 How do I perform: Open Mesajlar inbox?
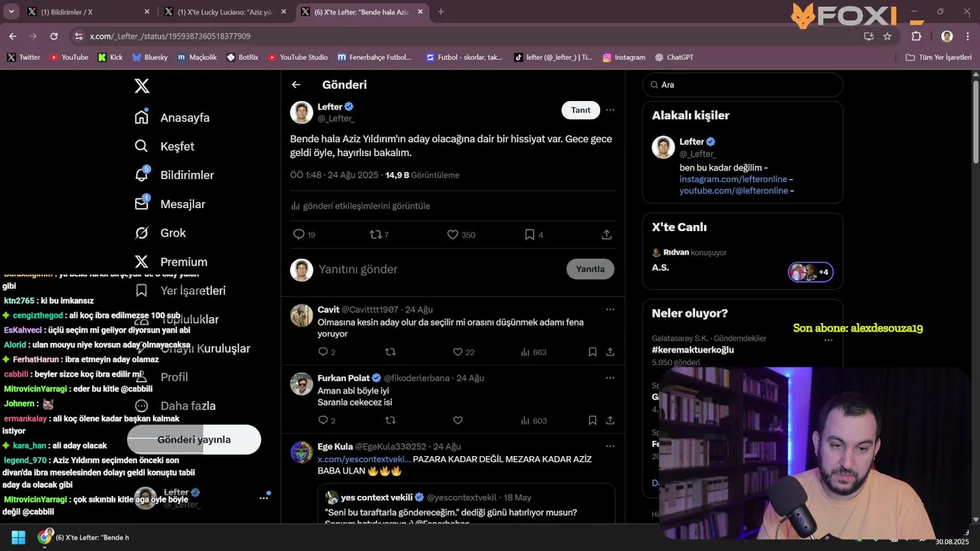[x=169, y=204]
